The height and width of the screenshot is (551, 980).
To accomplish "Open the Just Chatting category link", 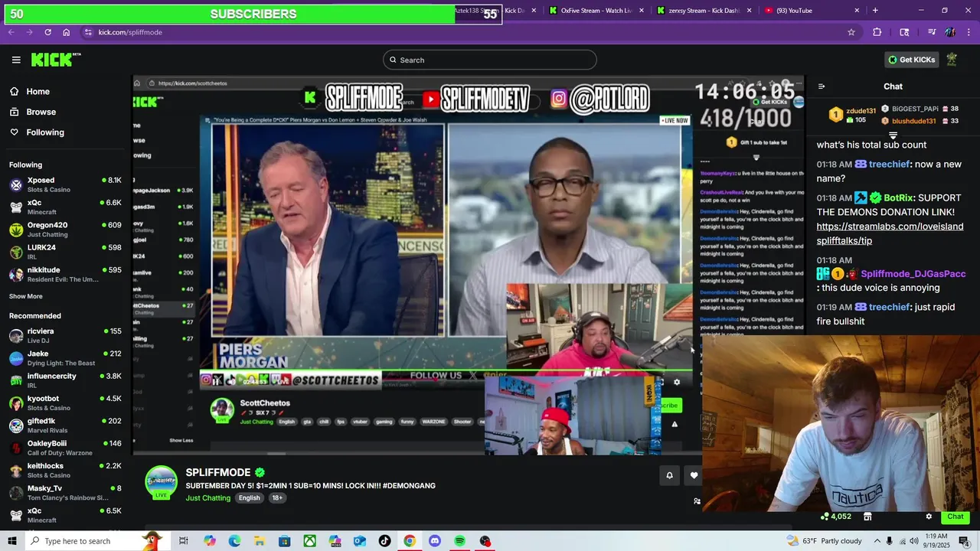I will click(x=208, y=497).
